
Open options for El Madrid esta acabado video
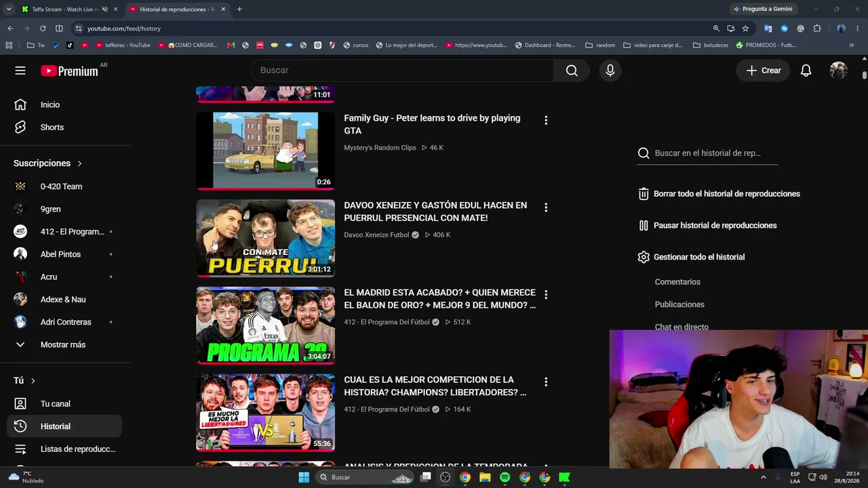tap(546, 295)
